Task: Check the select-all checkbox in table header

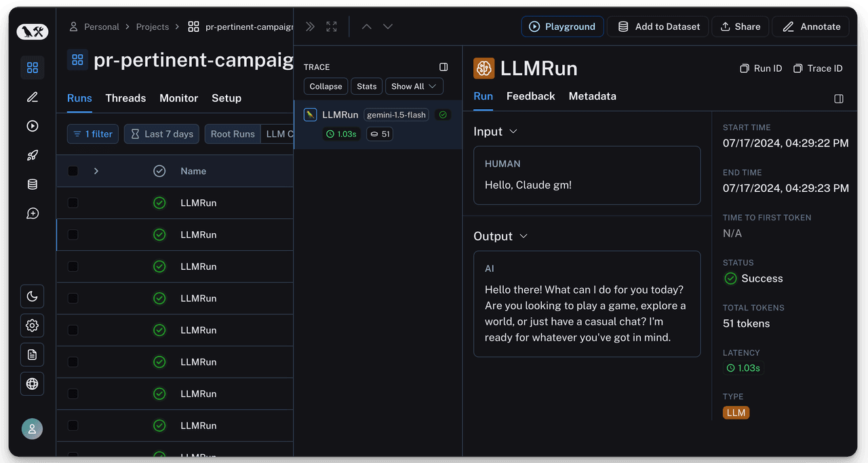Action: click(73, 171)
